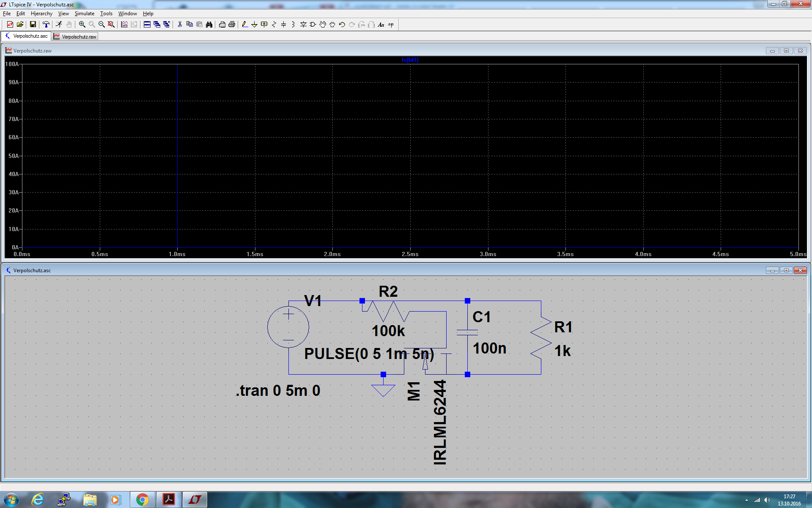Open the Hierarchy menu
Image resolution: width=812 pixels, height=508 pixels.
[x=41, y=14]
